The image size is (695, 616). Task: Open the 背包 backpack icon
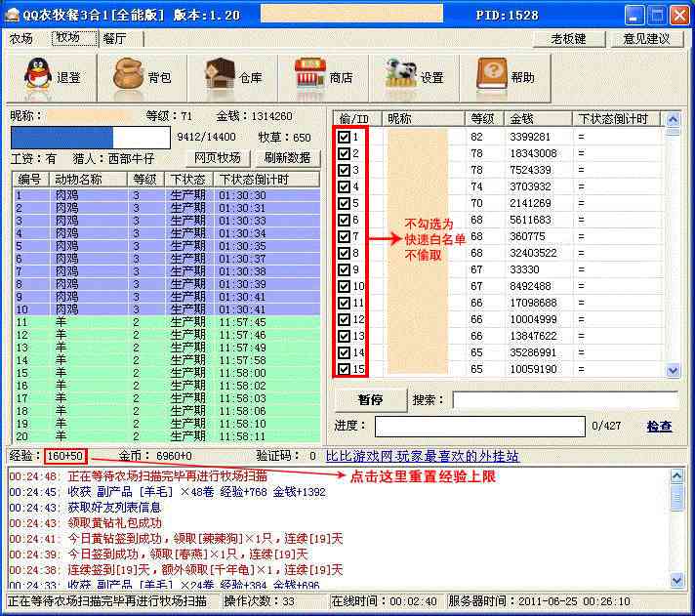pos(129,75)
